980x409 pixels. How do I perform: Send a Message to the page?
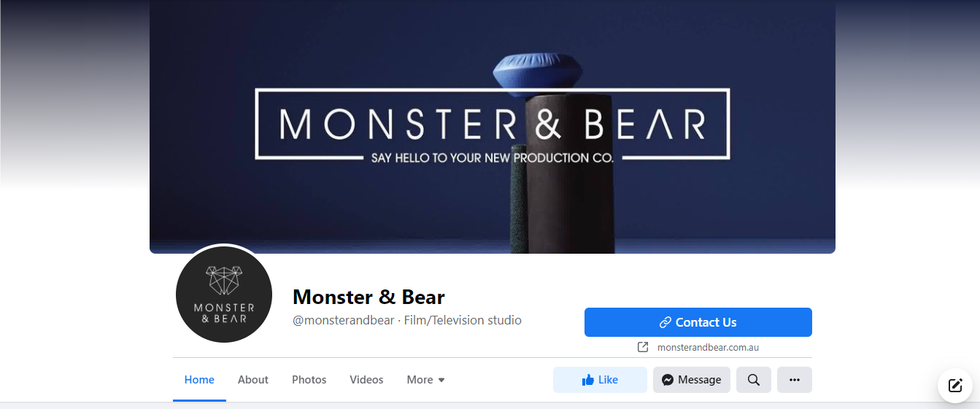click(x=692, y=380)
